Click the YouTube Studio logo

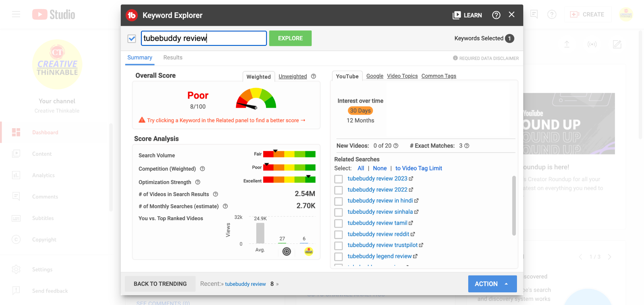click(54, 14)
